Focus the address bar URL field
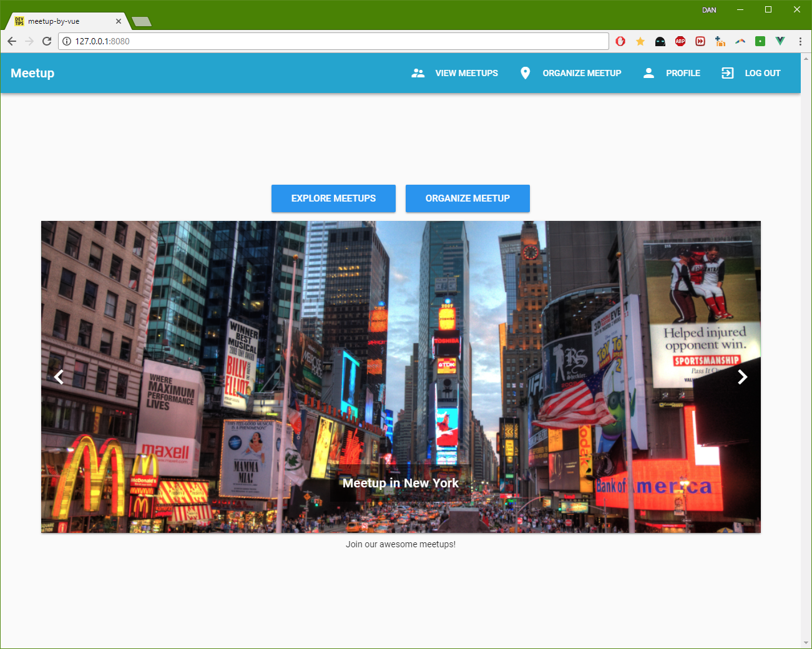The width and height of the screenshot is (812, 649). click(x=333, y=41)
